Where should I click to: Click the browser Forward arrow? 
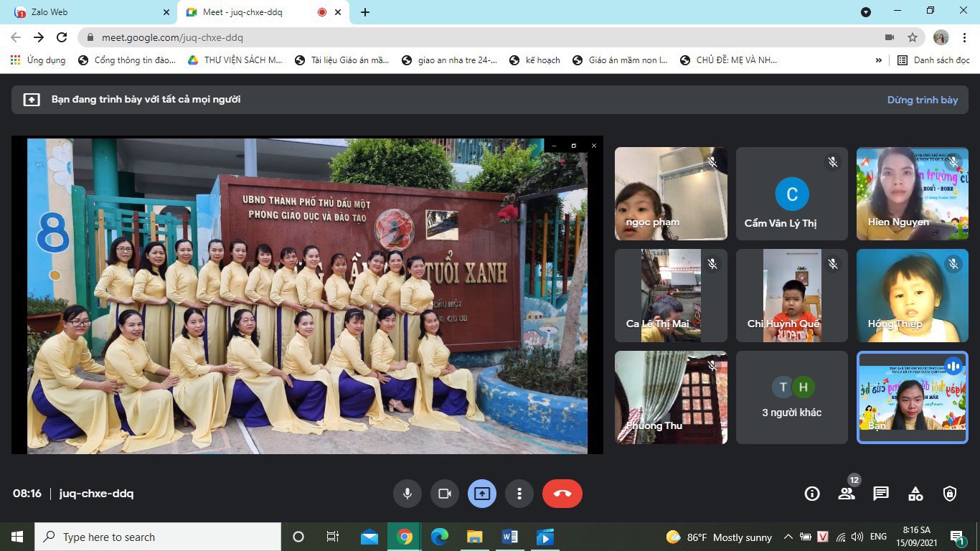tap(39, 37)
